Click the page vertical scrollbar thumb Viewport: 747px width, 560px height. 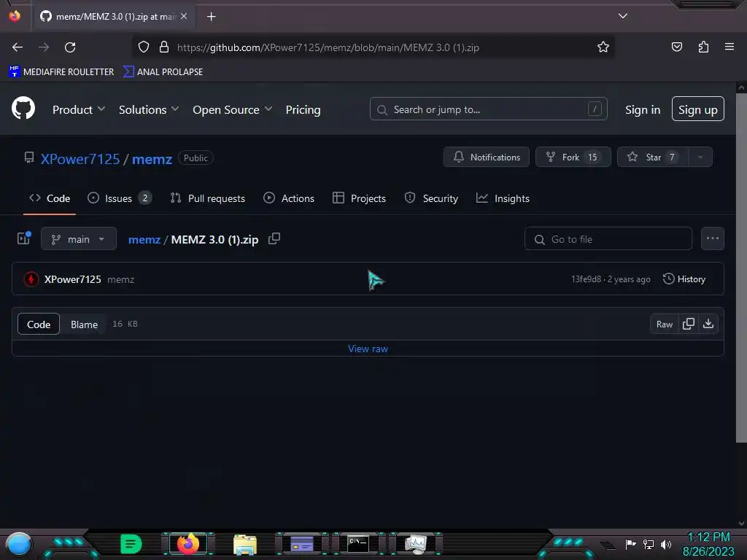(x=741, y=269)
